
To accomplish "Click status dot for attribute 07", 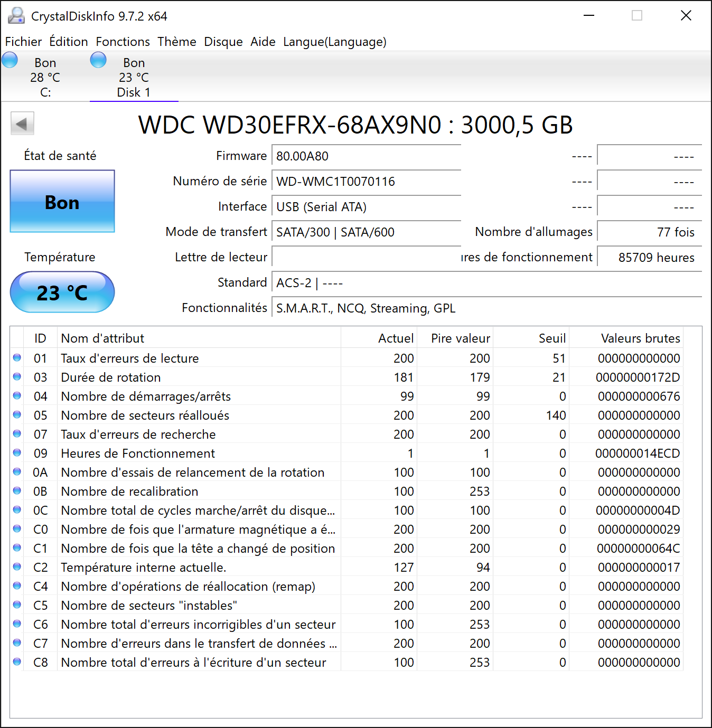I will coord(17,434).
